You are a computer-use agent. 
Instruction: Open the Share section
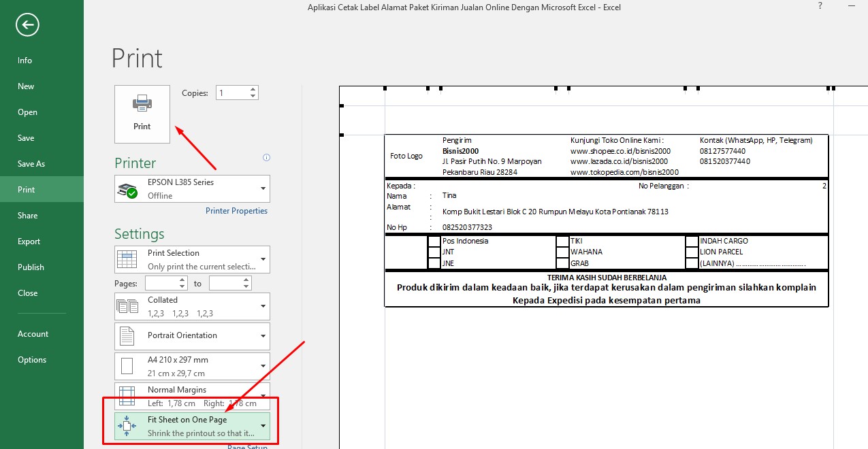pos(27,215)
